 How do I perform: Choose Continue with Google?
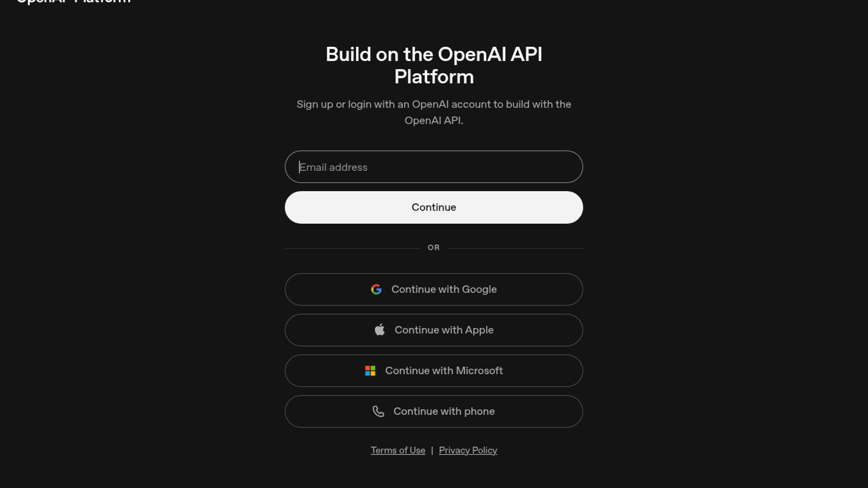click(x=434, y=290)
